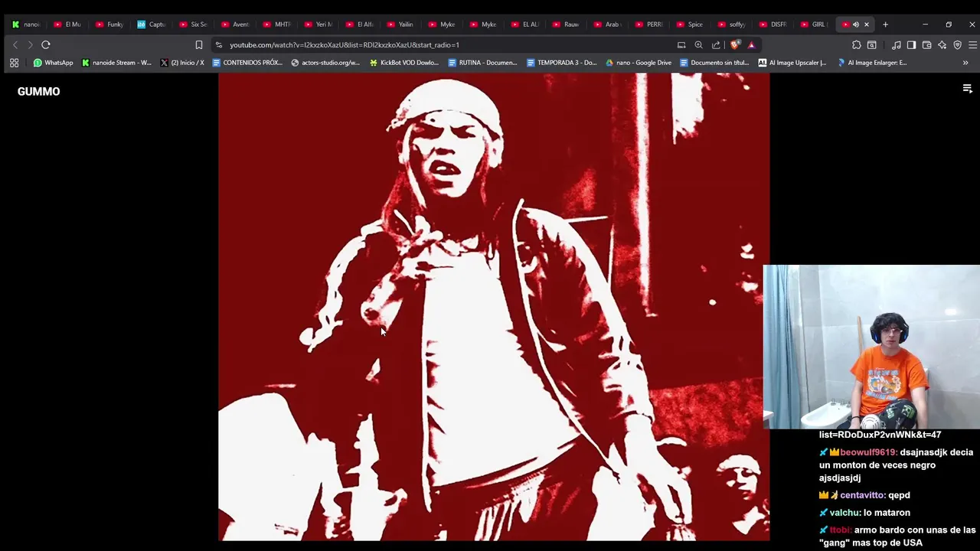Open the zoom magnifier in address bar
The width and height of the screenshot is (980, 551).
pyautogui.click(x=698, y=44)
